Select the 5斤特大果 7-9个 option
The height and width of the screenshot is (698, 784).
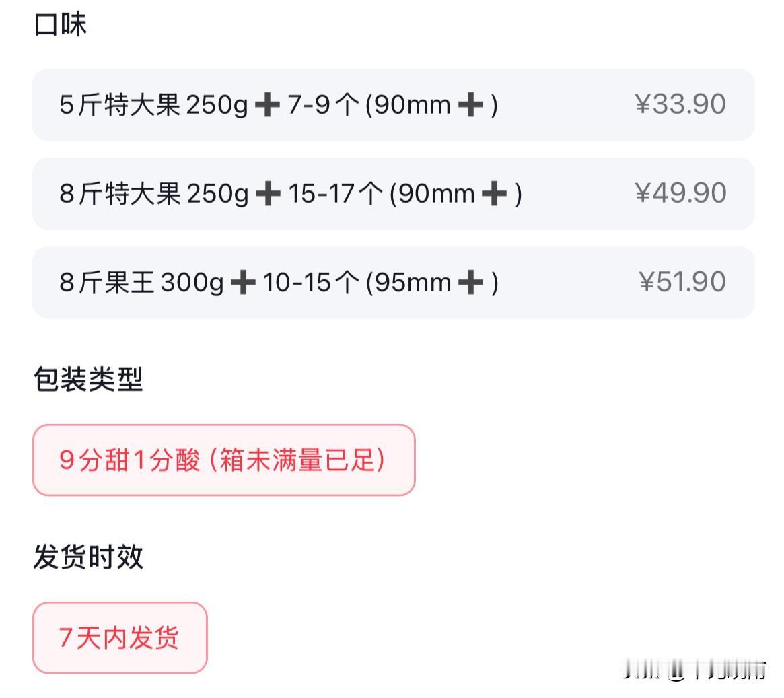tap(394, 105)
